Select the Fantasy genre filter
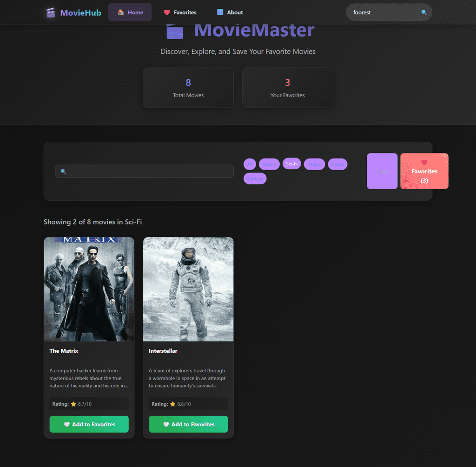Image resolution: width=476 pixels, height=467 pixels. pos(255,179)
